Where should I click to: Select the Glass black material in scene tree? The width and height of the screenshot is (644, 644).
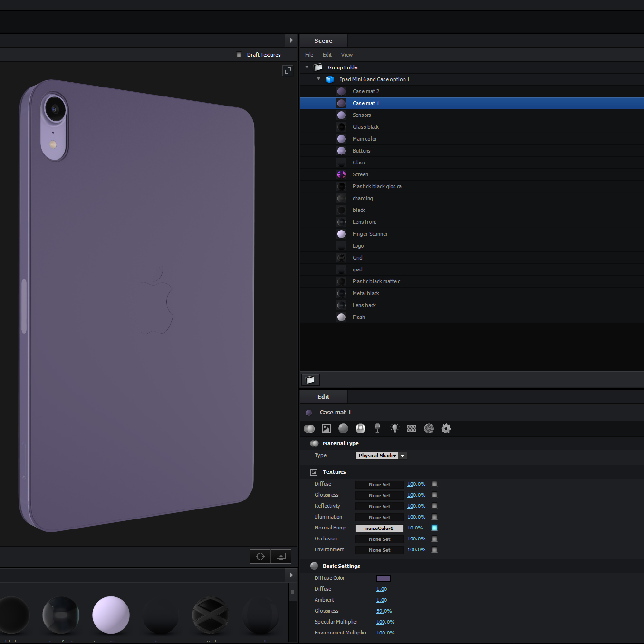pyautogui.click(x=472, y=127)
